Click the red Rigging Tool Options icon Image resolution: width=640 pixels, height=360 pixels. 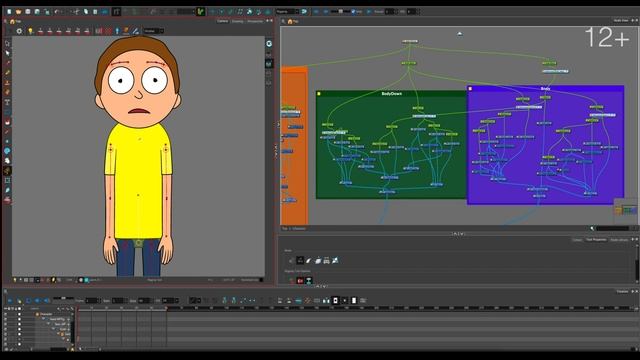pos(300,280)
